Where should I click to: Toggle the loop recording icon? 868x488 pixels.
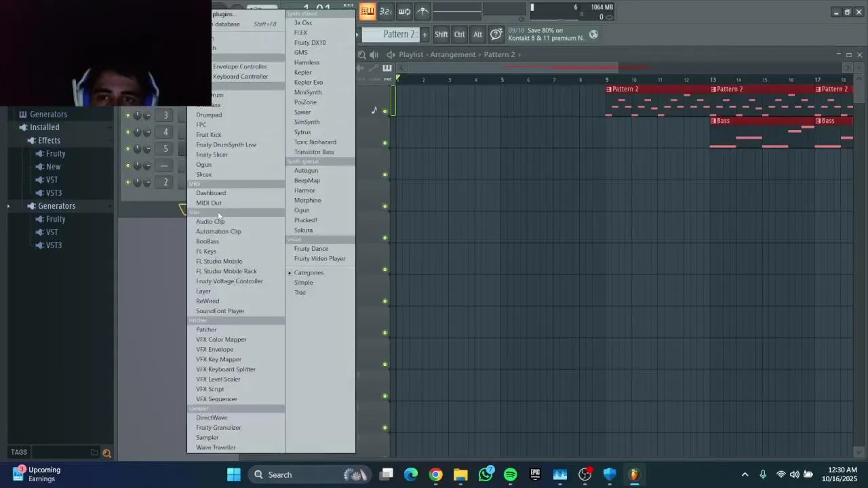tap(404, 11)
